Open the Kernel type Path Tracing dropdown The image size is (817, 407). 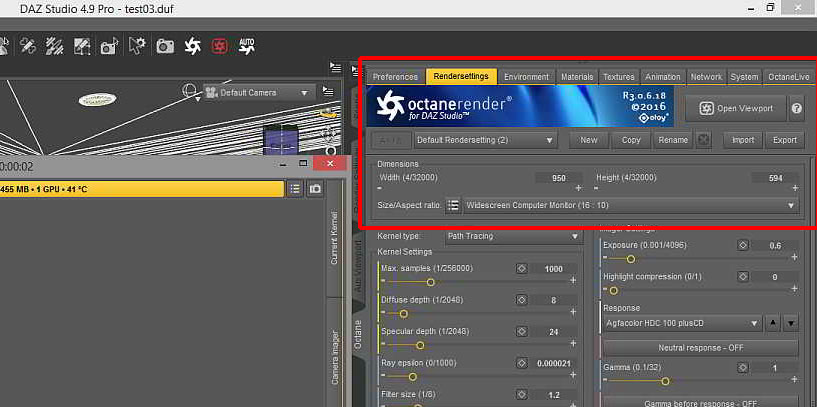(514, 236)
